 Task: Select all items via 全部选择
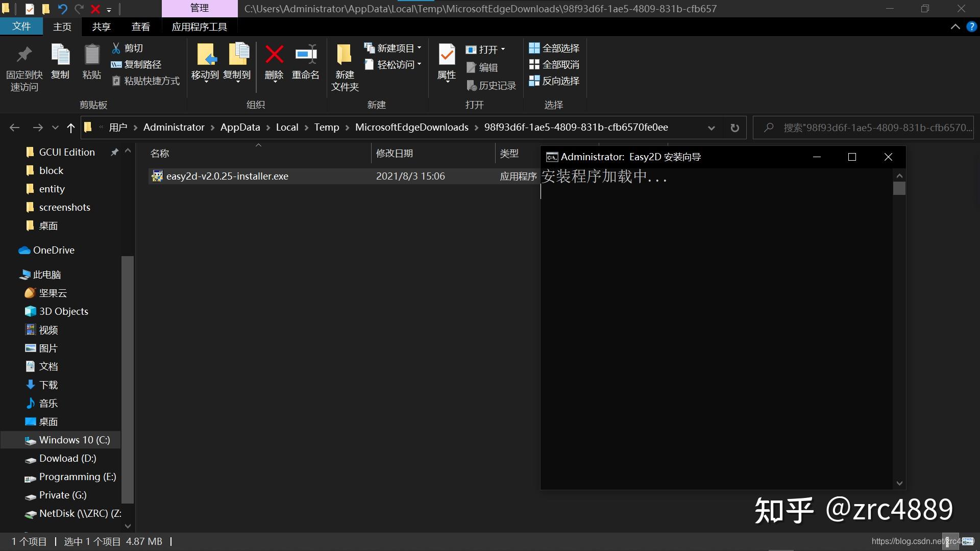555,47
